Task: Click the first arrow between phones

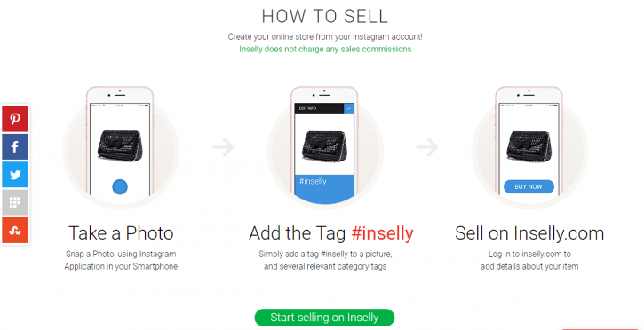Action: [x=224, y=147]
